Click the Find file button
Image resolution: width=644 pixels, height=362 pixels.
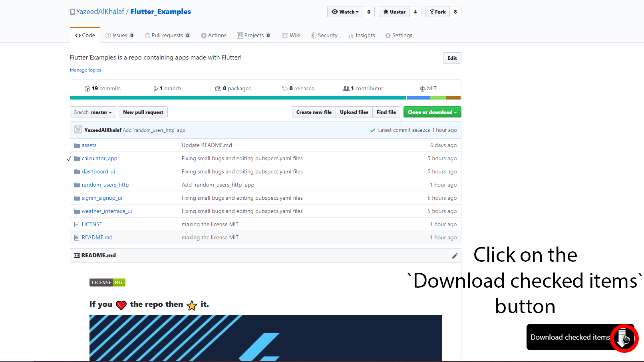pos(386,112)
